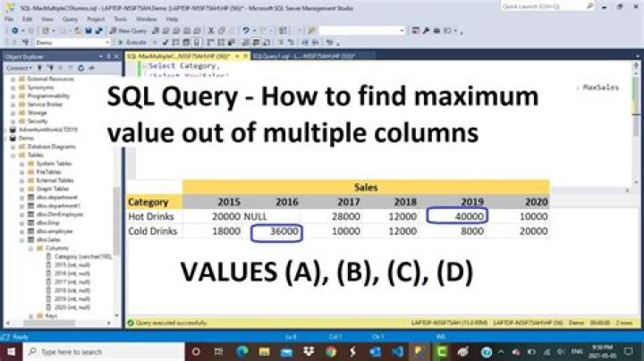Expand the System Tables folder
This screenshot has height=361, width=644.
click(x=21, y=164)
